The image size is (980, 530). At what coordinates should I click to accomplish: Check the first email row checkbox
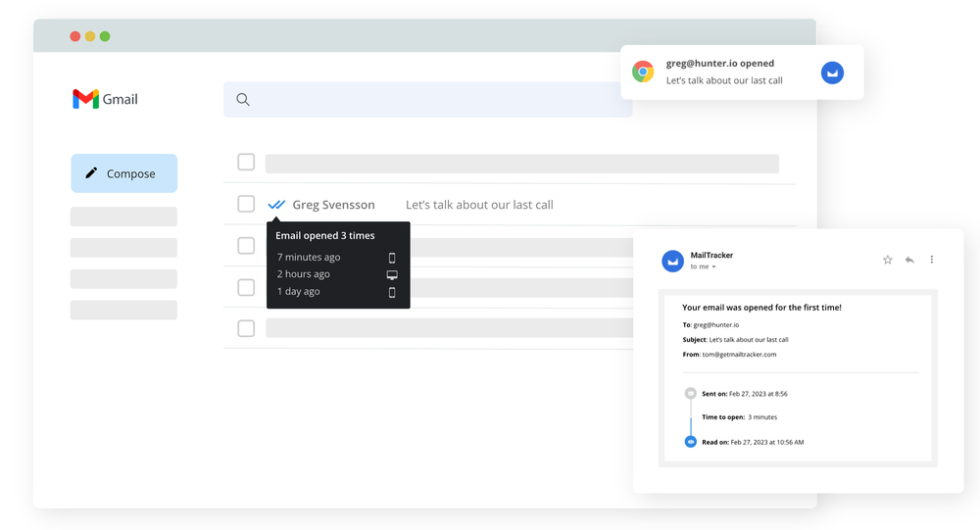point(246,162)
